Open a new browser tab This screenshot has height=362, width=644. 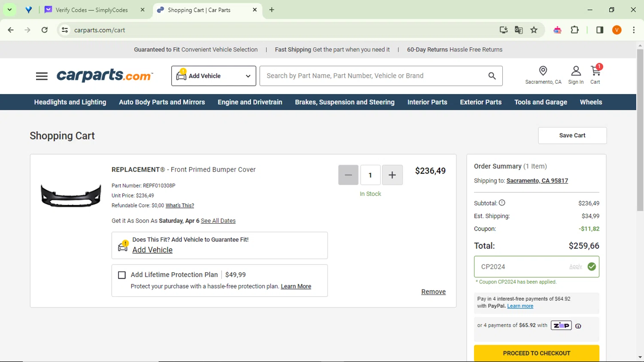coord(272,10)
